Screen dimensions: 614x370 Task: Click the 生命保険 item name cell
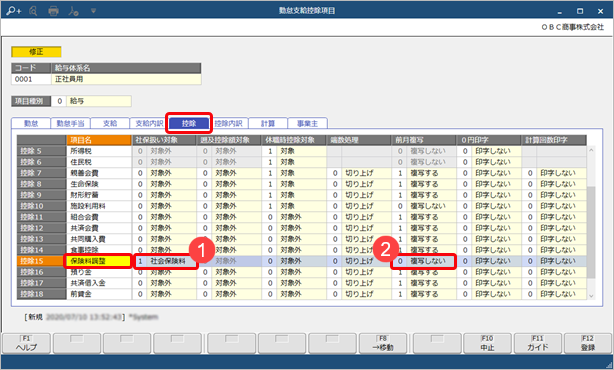99,184
